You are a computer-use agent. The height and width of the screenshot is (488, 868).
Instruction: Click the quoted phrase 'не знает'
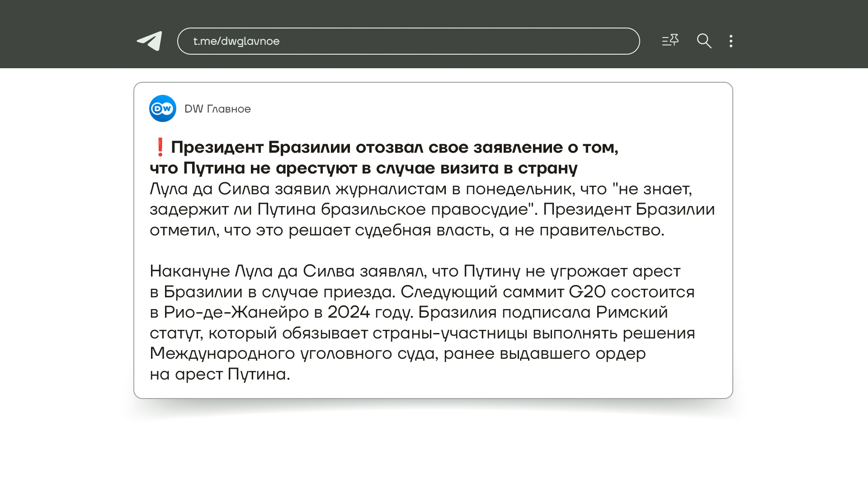tap(654, 189)
